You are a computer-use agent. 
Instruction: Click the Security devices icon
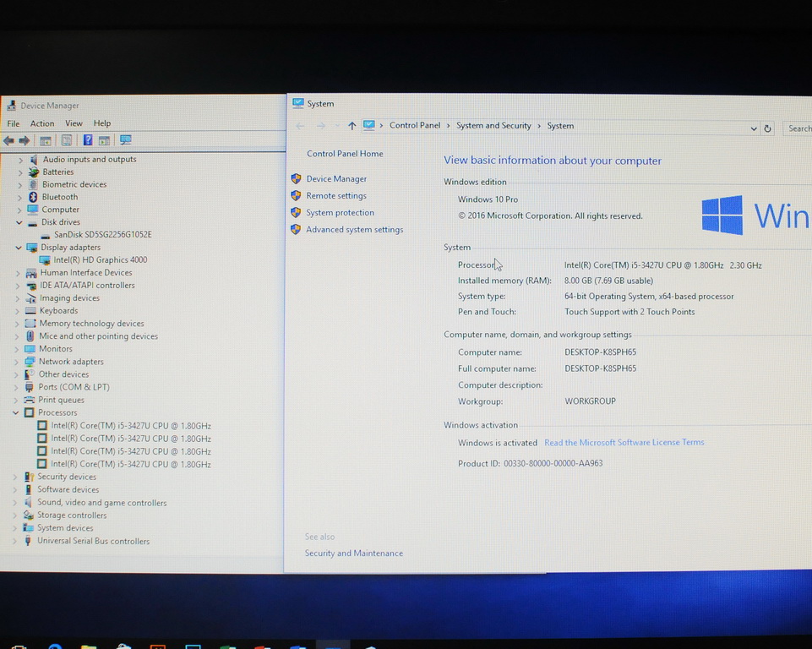pyautogui.click(x=29, y=477)
